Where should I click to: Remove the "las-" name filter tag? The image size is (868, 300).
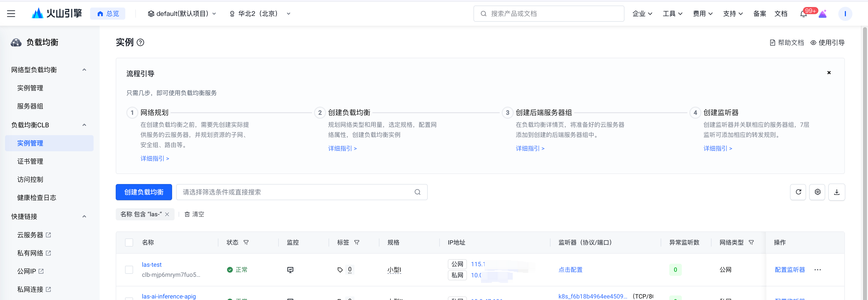click(167, 214)
